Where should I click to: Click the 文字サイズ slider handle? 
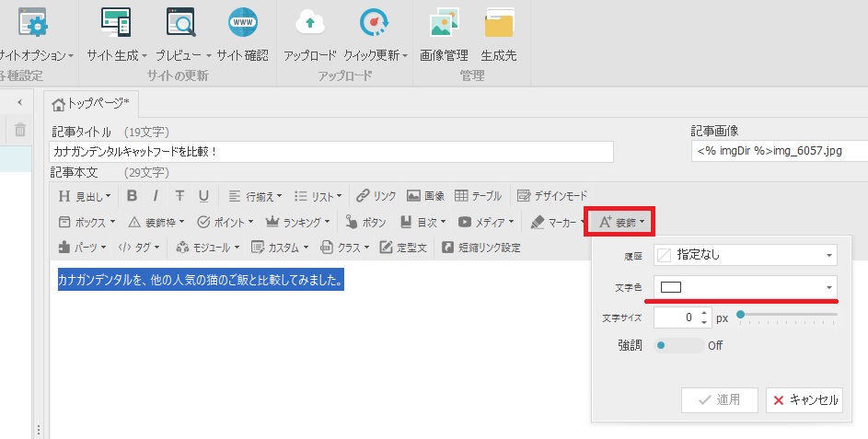740,315
